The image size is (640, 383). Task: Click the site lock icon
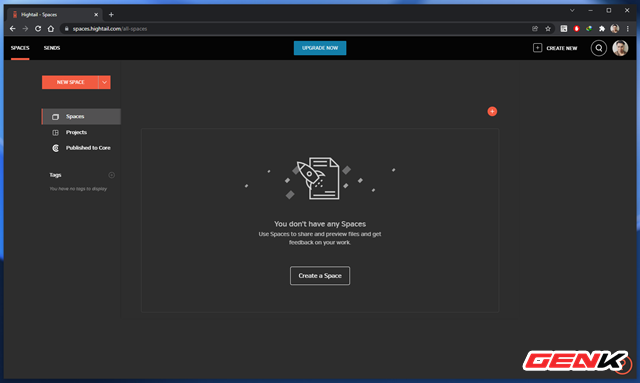(67, 29)
